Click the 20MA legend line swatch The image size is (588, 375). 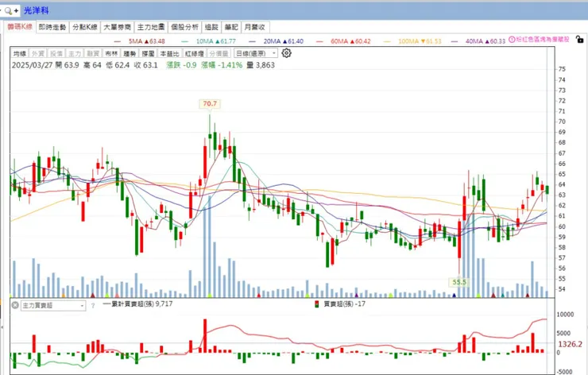click(253, 41)
